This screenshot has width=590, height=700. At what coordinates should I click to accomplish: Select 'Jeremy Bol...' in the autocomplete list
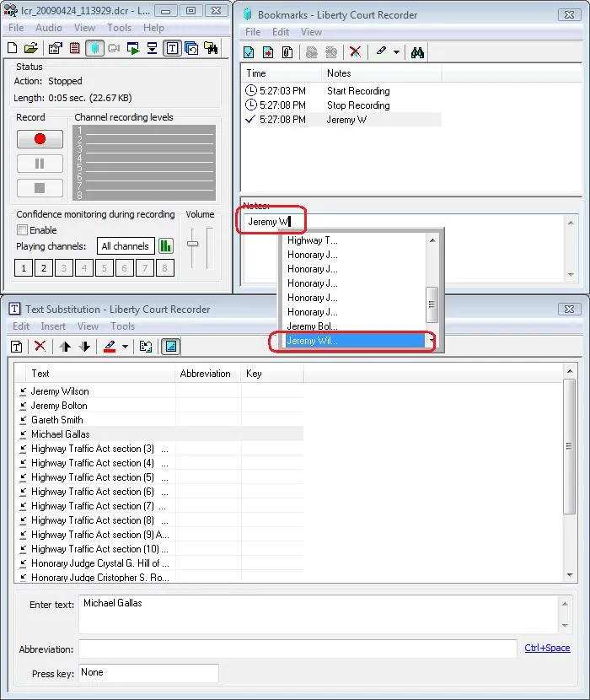(355, 326)
